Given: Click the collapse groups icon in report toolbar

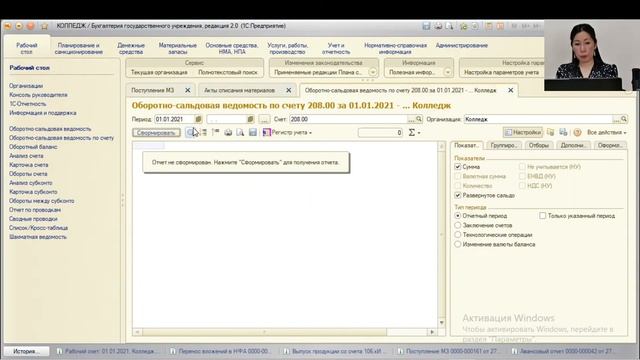Looking at the screenshot, I should pyautogui.click(x=203, y=132).
